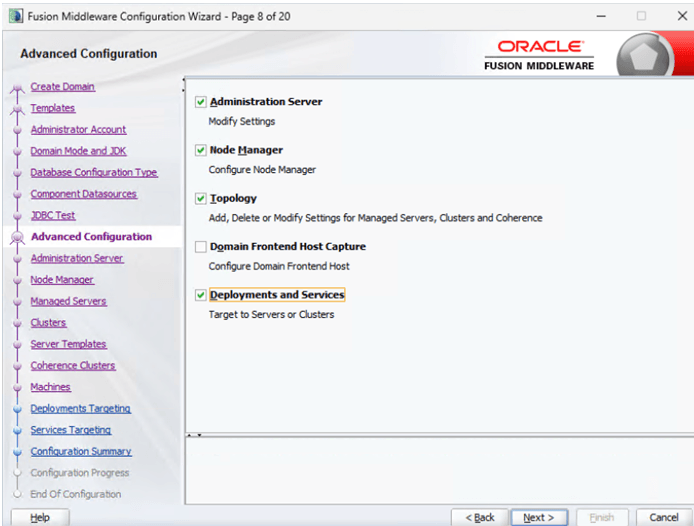Click the Topology description about Managed Servers
694x526 pixels.
point(375,218)
